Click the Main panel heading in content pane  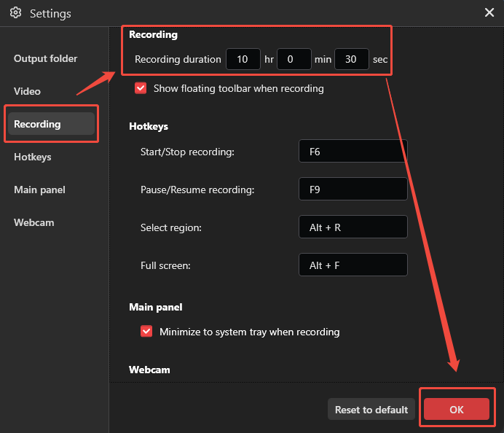coord(156,307)
